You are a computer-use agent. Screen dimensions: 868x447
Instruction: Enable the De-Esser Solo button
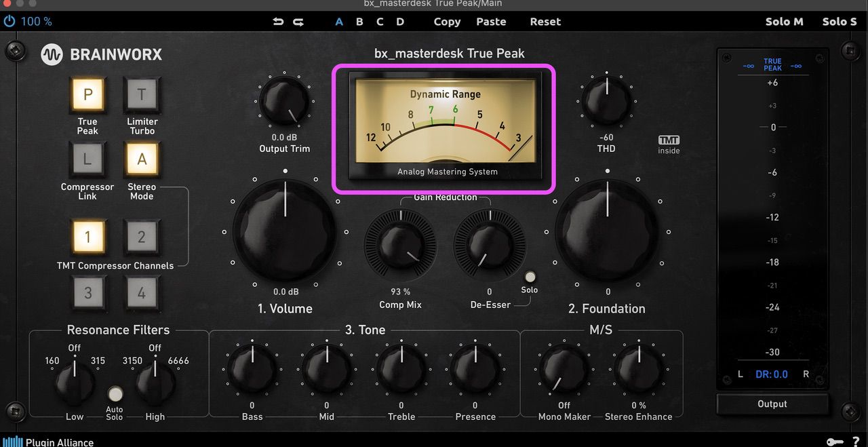tap(530, 277)
